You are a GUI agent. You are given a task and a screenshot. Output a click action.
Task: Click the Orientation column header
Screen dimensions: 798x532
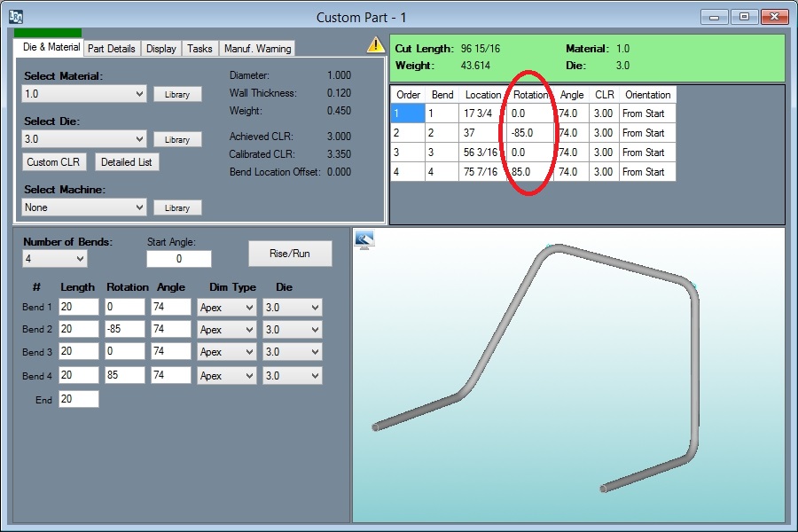648,95
